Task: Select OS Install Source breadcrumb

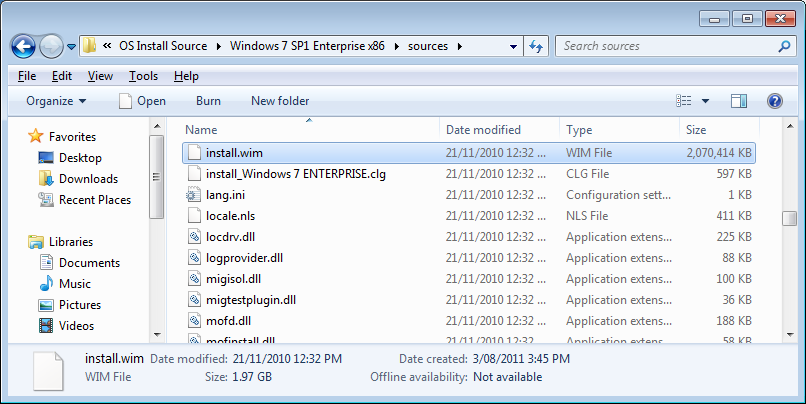Action: pyautogui.click(x=163, y=46)
